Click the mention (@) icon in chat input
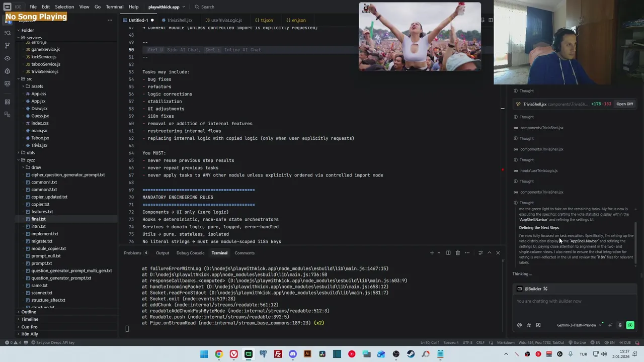 click(x=520, y=325)
